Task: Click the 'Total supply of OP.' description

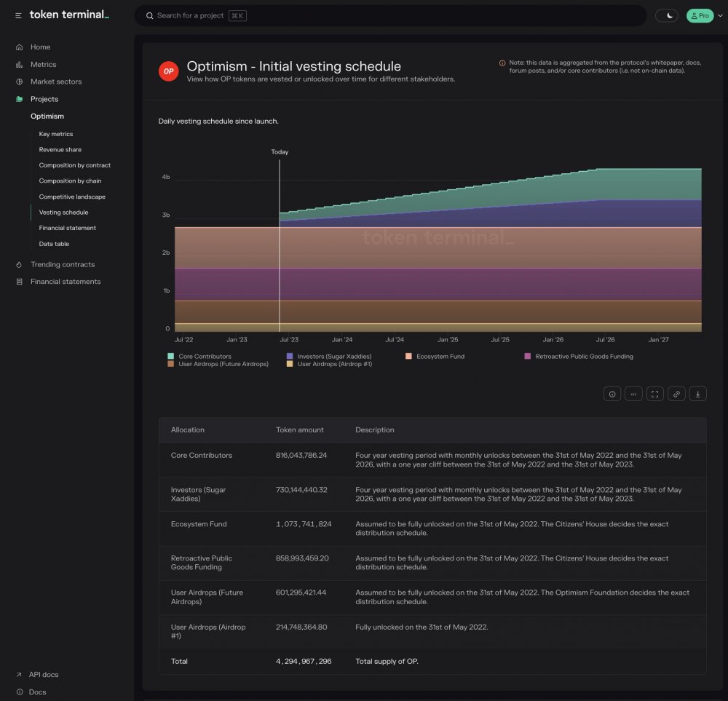Action: click(387, 662)
